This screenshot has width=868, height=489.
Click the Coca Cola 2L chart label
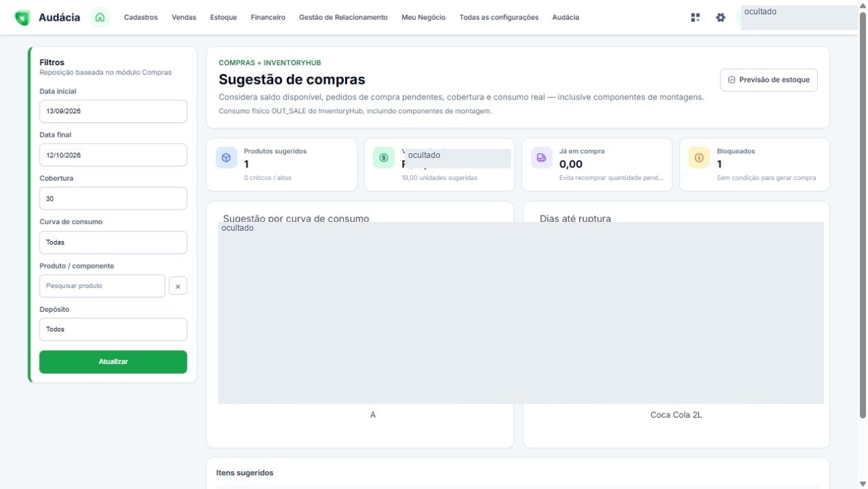pyautogui.click(x=677, y=415)
